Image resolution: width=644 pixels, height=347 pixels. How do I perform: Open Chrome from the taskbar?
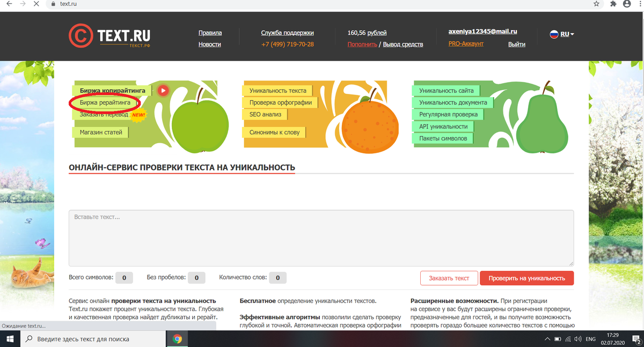point(177,339)
